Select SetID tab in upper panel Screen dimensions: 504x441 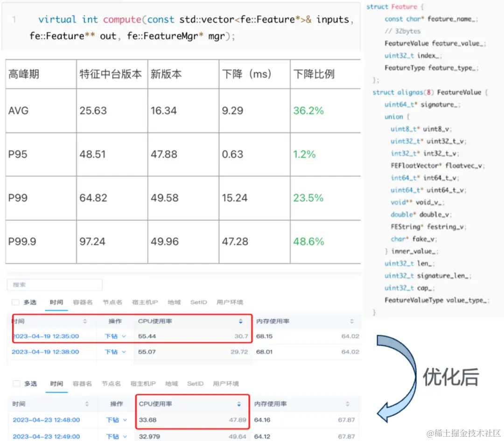pyautogui.click(x=199, y=302)
